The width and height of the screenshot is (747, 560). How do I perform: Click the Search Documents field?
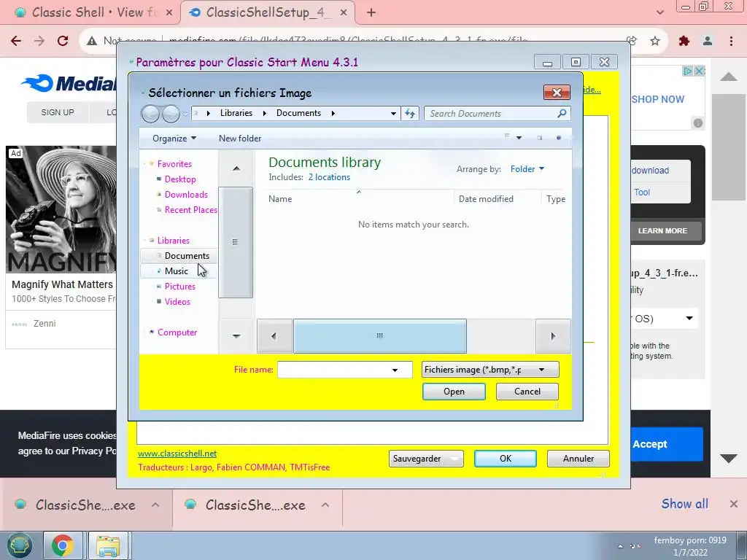coord(491,113)
